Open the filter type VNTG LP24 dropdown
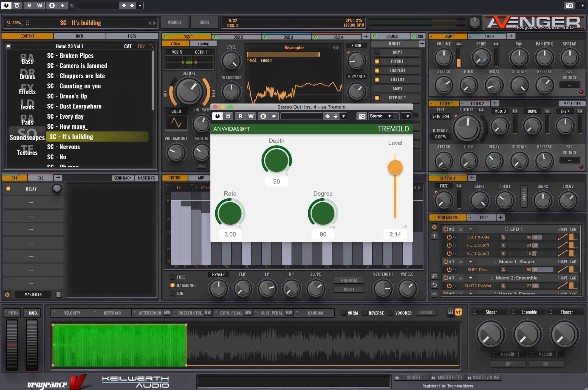Image resolution: width=588 pixels, height=390 pixels. tap(440, 116)
